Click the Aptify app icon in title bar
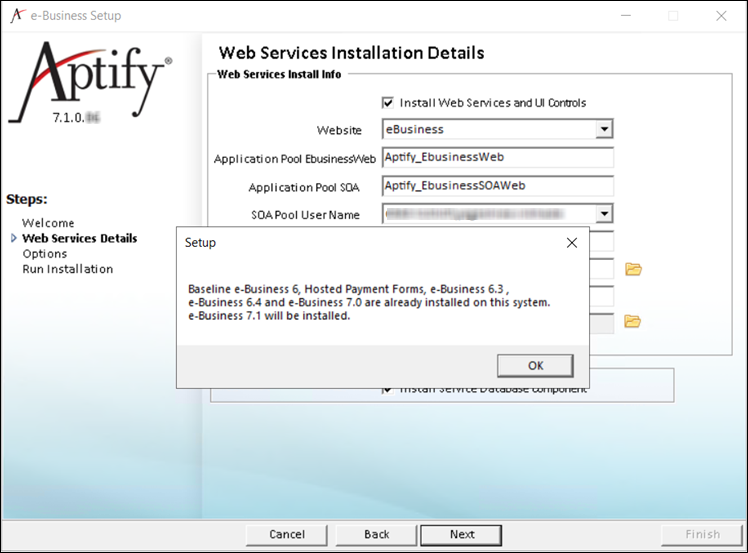 (17, 15)
